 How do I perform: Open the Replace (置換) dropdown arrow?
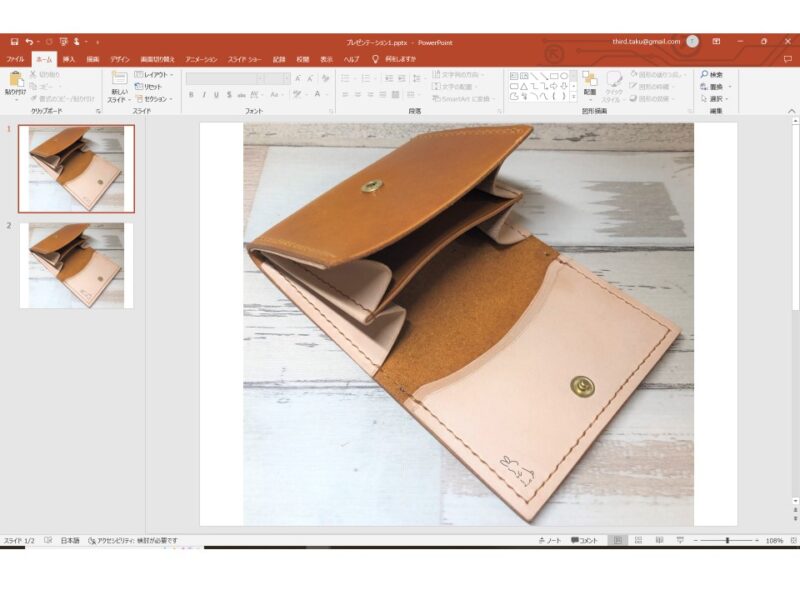click(730, 87)
